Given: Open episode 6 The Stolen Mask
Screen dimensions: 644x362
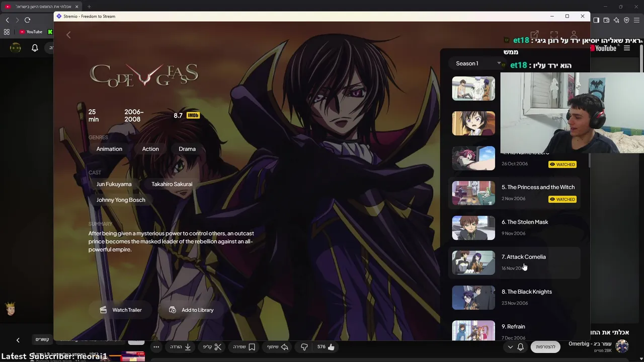Looking at the screenshot, I should pyautogui.click(x=514, y=228).
